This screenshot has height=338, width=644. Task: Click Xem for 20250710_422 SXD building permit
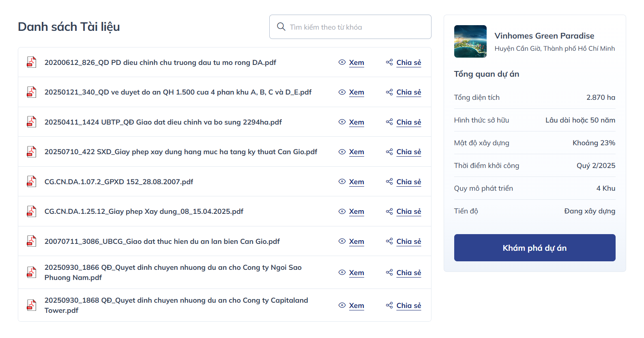[356, 152]
